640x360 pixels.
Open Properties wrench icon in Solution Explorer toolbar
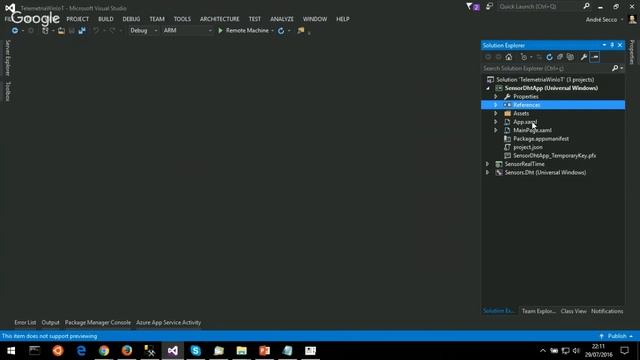click(584, 57)
